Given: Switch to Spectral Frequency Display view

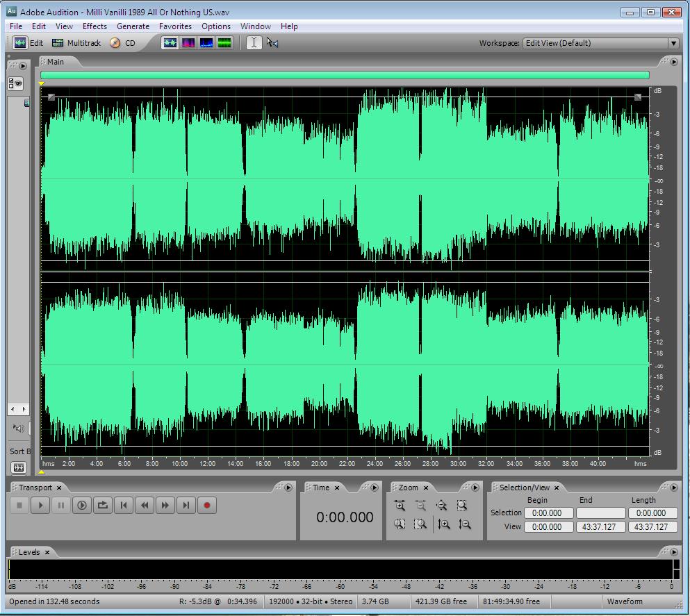Looking at the screenshot, I should tap(188, 43).
